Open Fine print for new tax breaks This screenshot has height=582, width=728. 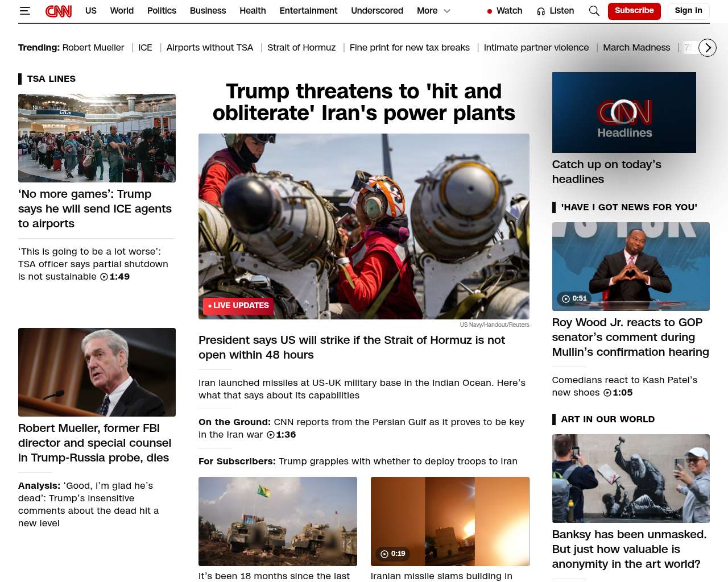pos(409,48)
